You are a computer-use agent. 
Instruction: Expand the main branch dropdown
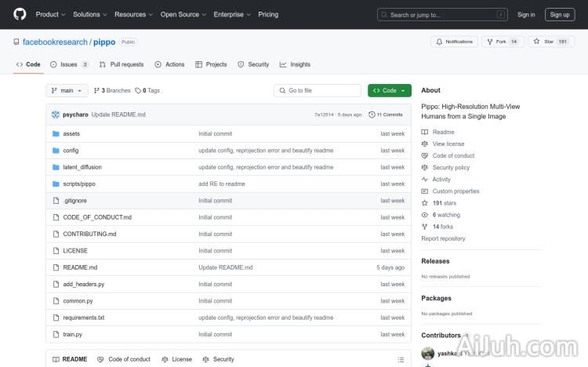coord(67,90)
